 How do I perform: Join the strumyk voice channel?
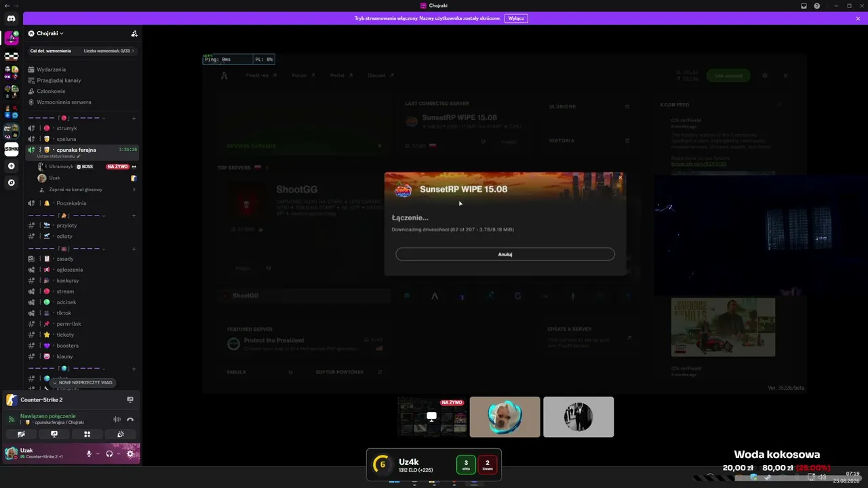[x=83, y=128]
